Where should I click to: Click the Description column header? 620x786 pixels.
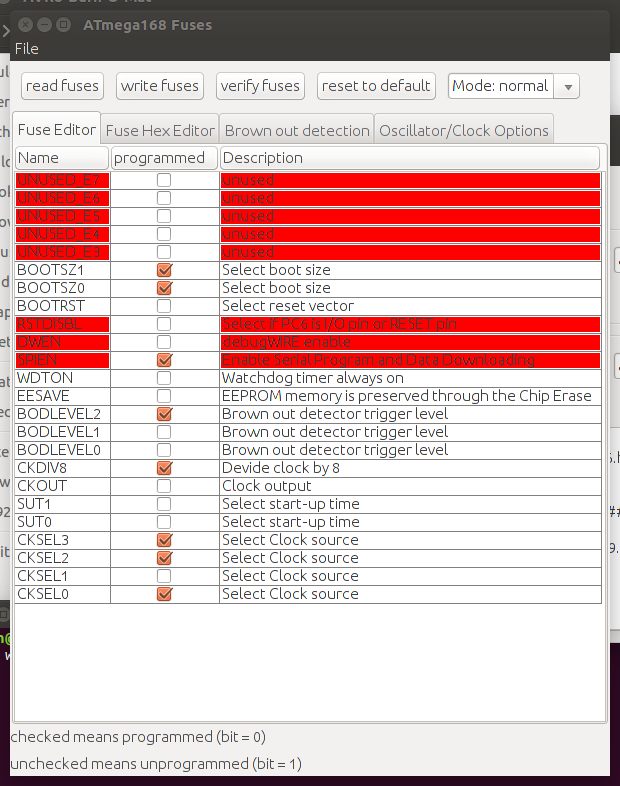point(409,158)
